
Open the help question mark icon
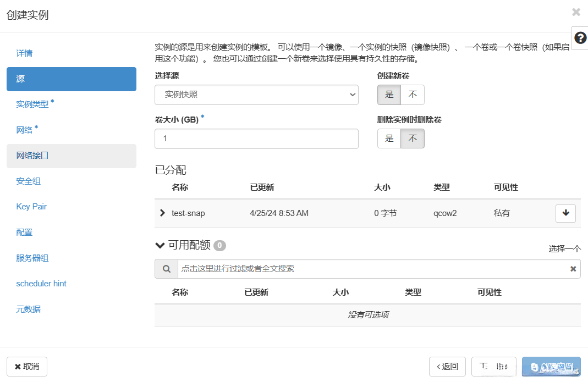click(580, 38)
